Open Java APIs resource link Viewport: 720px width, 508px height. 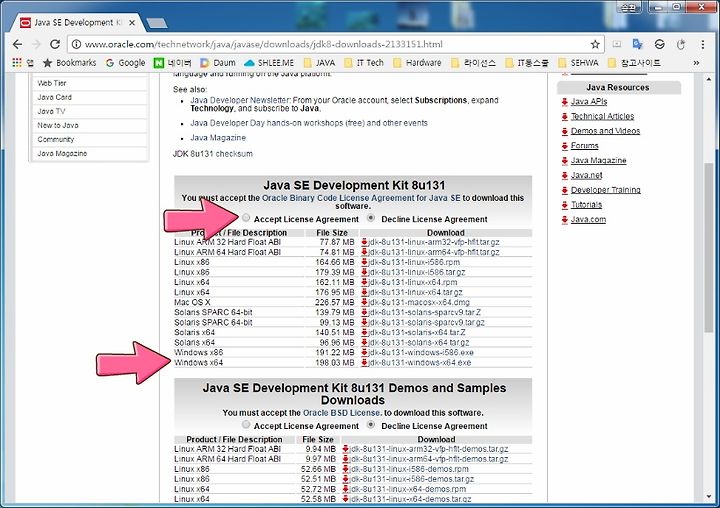point(589,102)
